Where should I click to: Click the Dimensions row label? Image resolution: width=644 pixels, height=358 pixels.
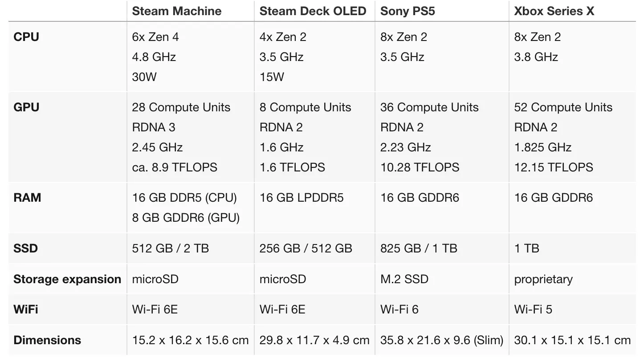47,340
